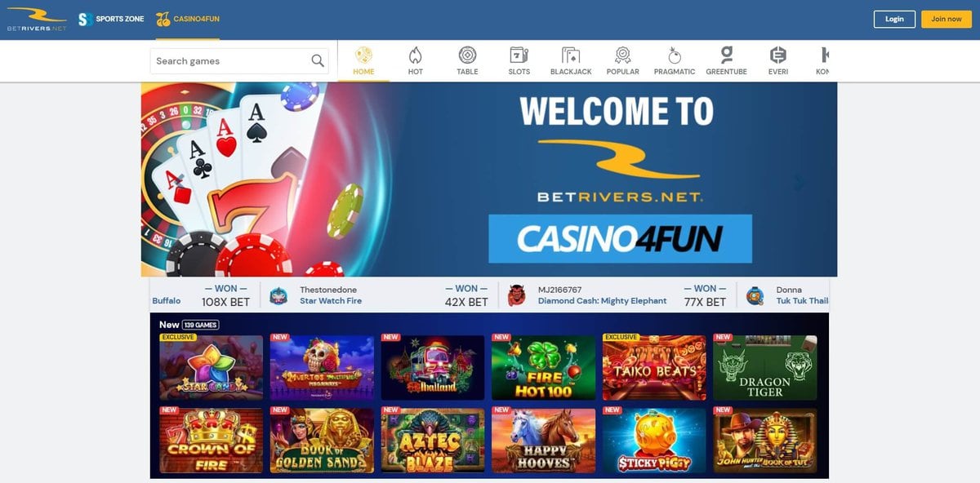Select the Everi provider icon
The width and height of the screenshot is (980, 483).
point(778,55)
